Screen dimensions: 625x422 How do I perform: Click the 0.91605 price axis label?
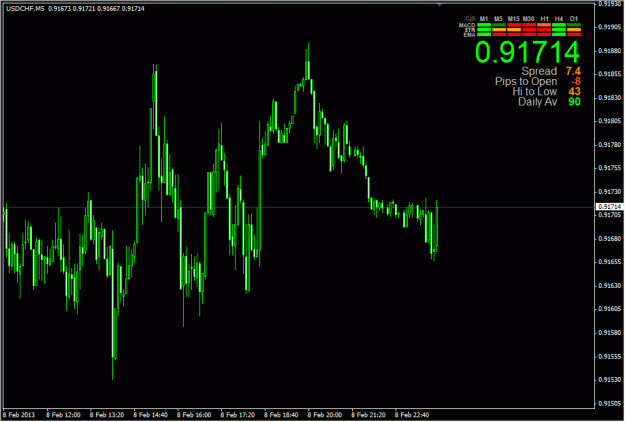610,309
